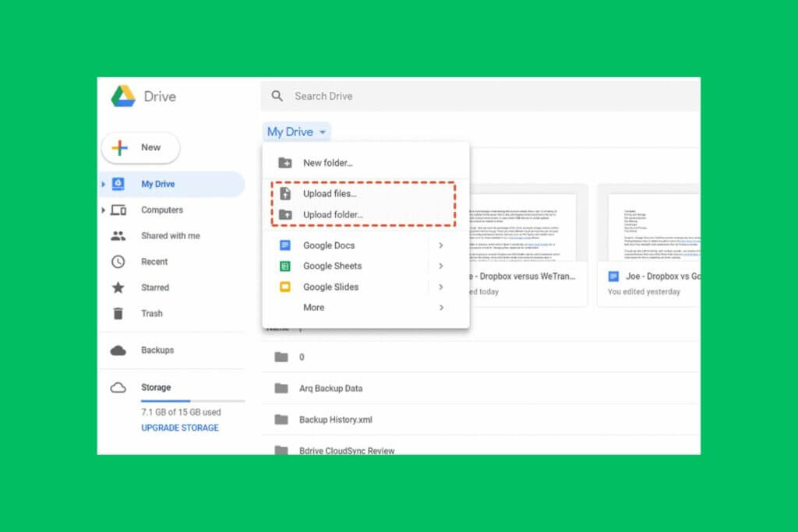Viewport: 798px width, 532px height.
Task: Choose Upload folder from the menu
Action: click(x=333, y=215)
